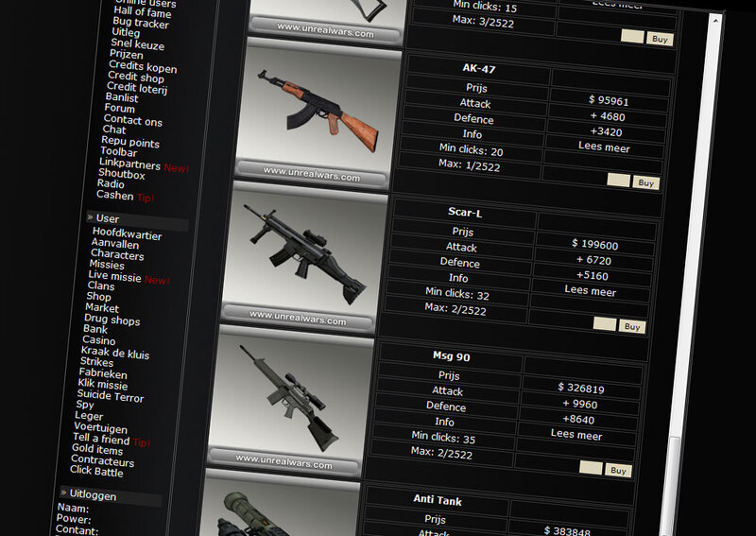The image size is (756, 536).
Task: Visit Drug shops page
Action: (x=112, y=320)
